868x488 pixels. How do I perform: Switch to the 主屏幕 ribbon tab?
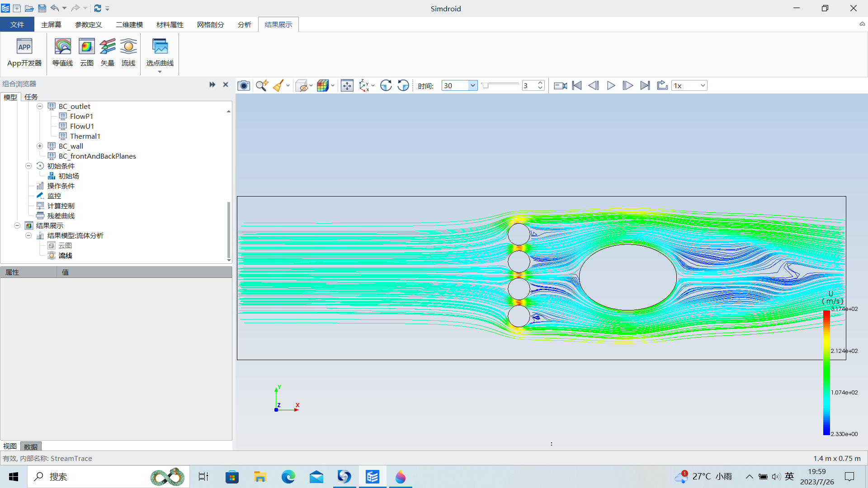point(51,24)
